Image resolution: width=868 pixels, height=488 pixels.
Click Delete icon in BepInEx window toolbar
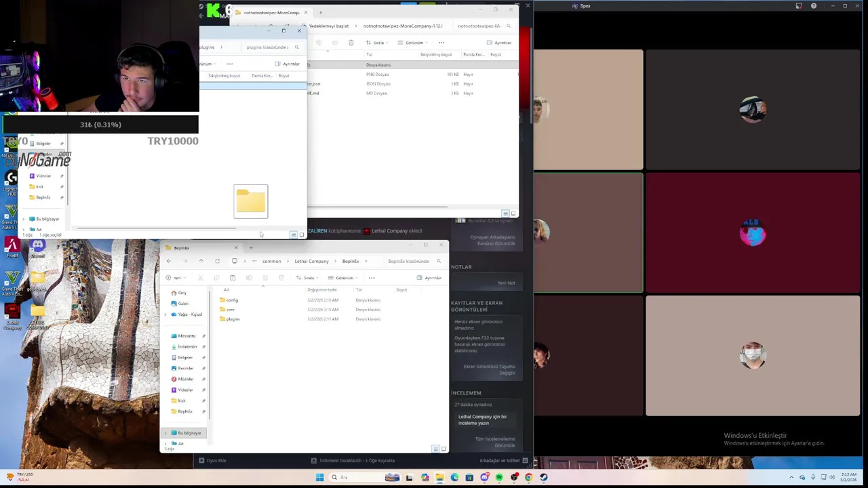[x=281, y=278]
